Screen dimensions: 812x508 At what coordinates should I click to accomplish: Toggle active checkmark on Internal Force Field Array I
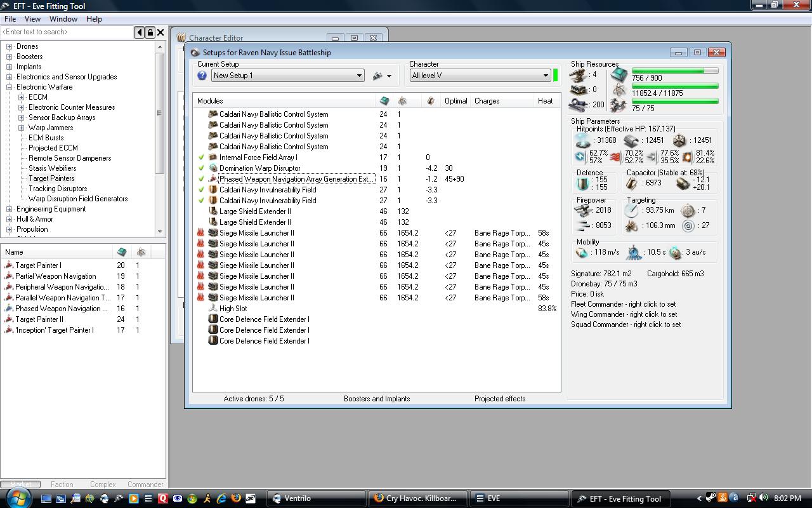coord(201,157)
